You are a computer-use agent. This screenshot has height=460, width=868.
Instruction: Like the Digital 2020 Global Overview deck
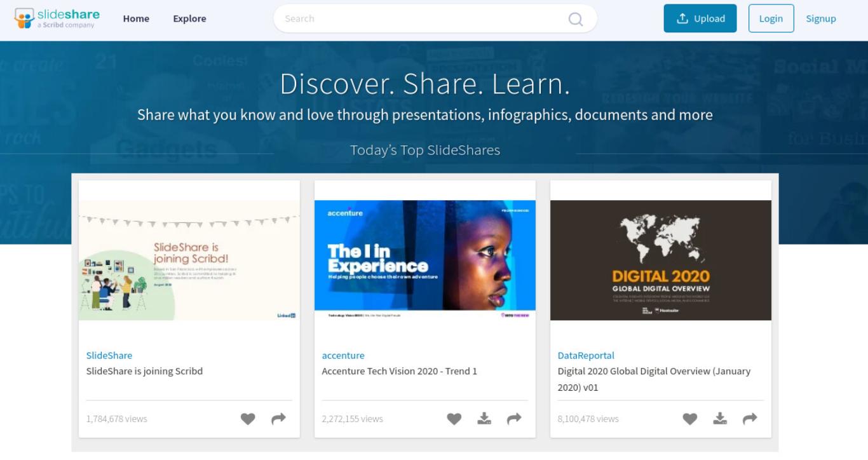coord(689,419)
